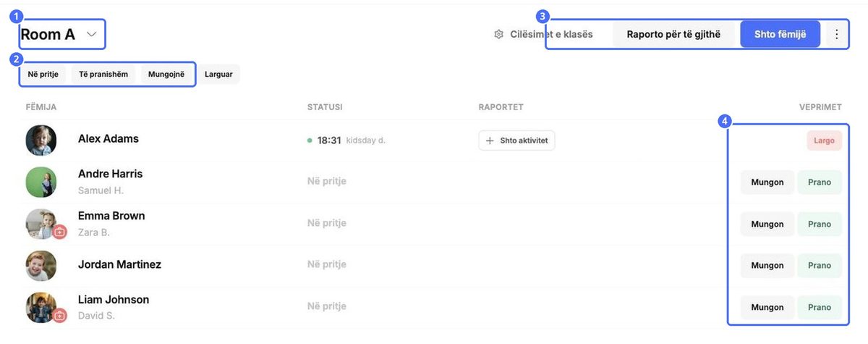
Task: Click the camera badge on Liam Johnson's avatar
Action: pos(60,316)
